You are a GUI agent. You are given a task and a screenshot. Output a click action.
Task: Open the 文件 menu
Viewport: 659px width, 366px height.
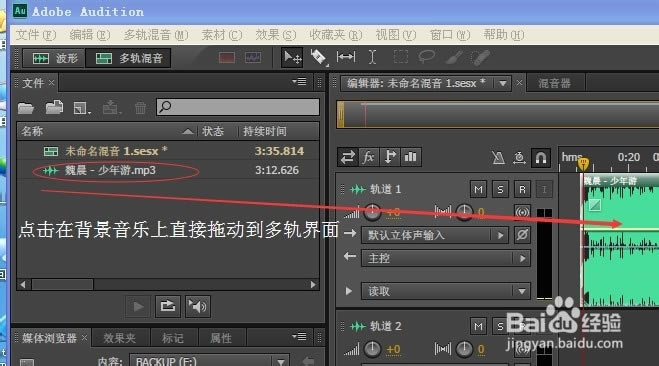tap(36, 34)
